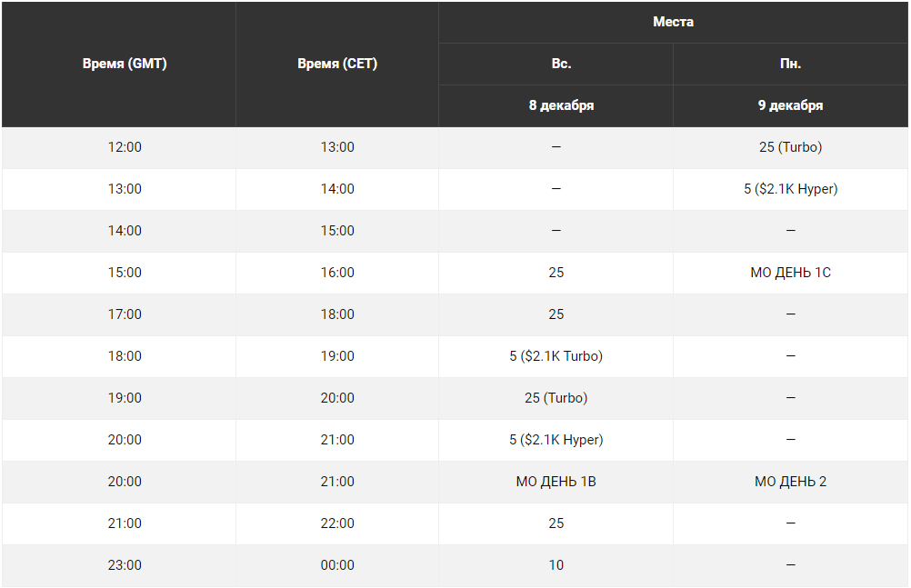Viewport: 911px width, 588px height.
Task: Click the 14:00 GMT time cell
Action: (125, 231)
